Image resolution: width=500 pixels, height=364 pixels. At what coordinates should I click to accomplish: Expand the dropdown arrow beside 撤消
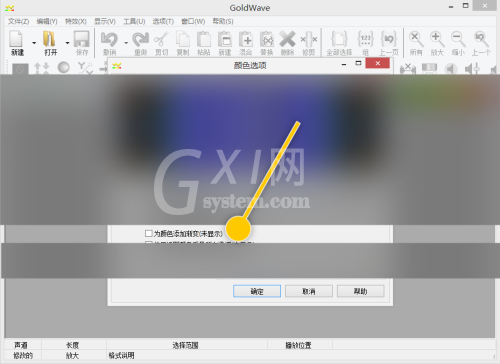click(126, 43)
